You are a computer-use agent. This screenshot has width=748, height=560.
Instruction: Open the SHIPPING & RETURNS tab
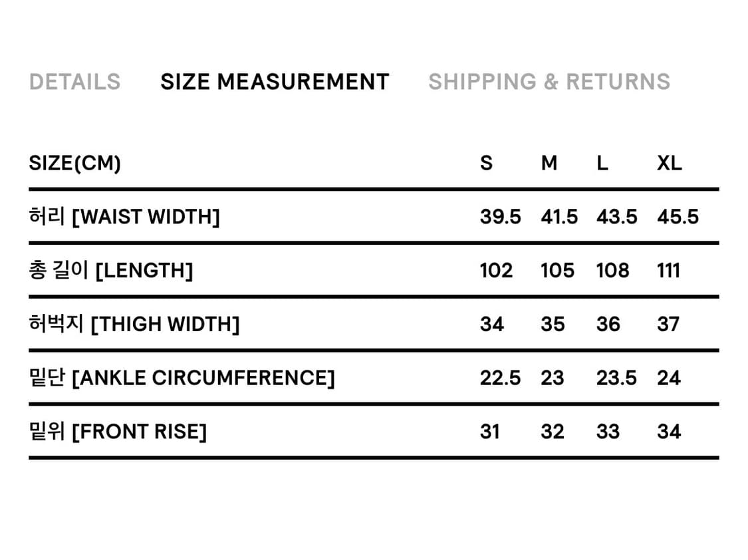point(549,82)
